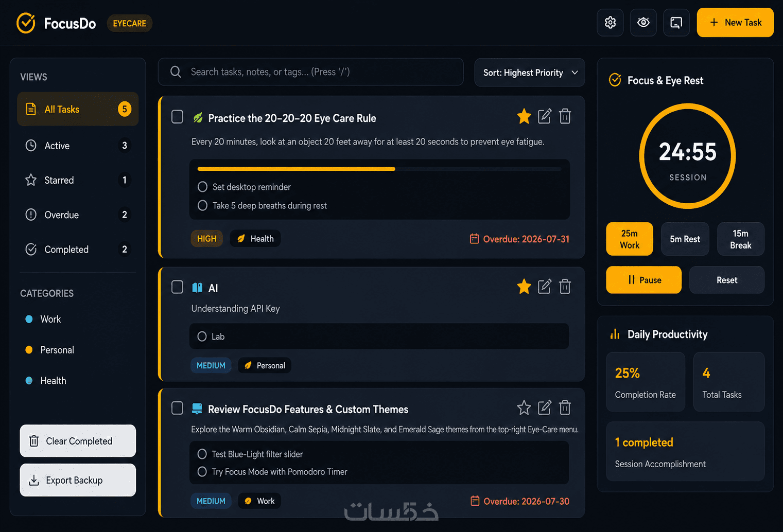Select the 25m Work timer mode
The height and width of the screenshot is (532, 783).
tap(630, 239)
